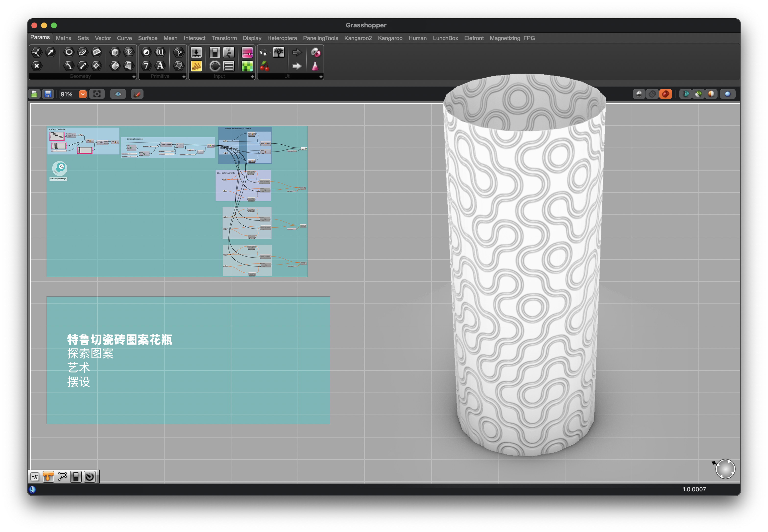Select the Panel (yellow scribble) input icon

pyautogui.click(x=196, y=66)
